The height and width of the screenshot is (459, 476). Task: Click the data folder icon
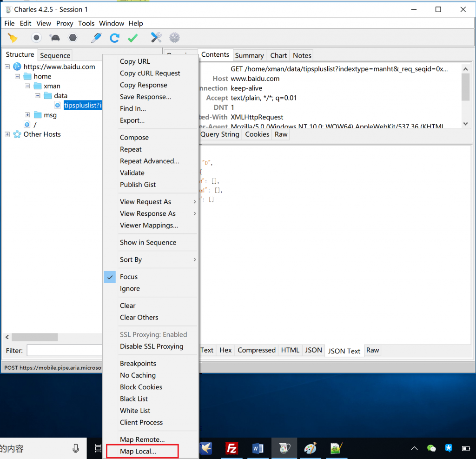48,96
